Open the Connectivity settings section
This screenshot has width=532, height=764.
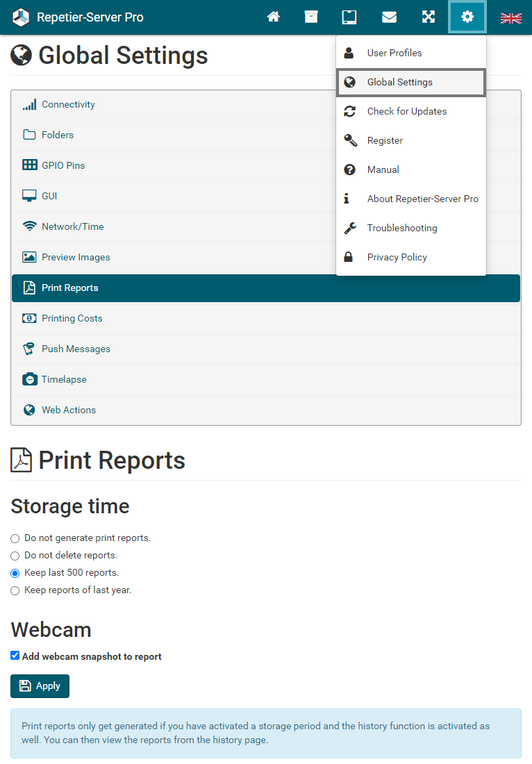pos(266,105)
